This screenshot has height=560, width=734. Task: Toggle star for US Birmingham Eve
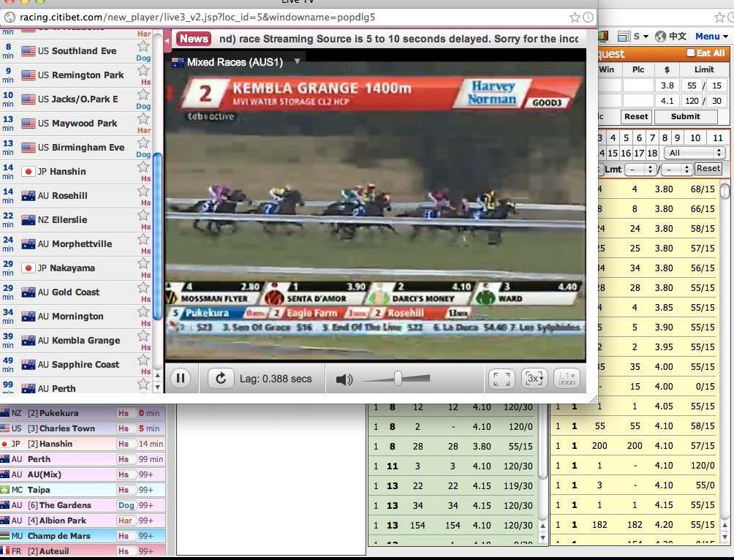pyautogui.click(x=143, y=143)
